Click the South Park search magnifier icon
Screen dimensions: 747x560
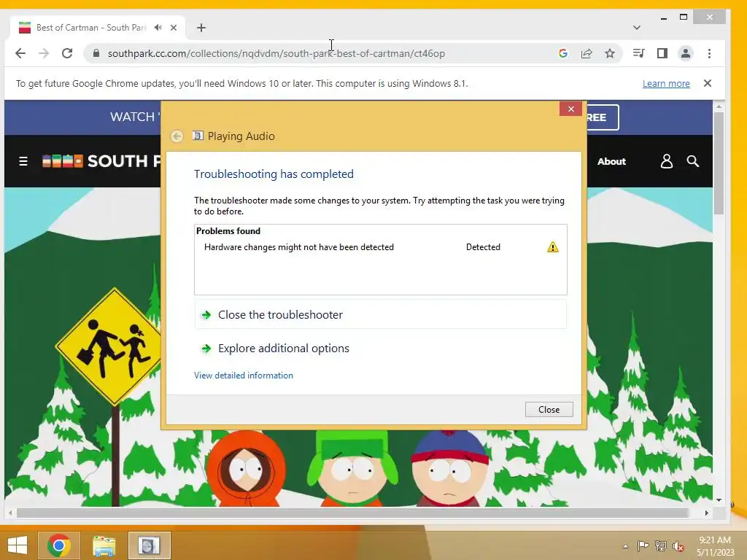point(693,161)
